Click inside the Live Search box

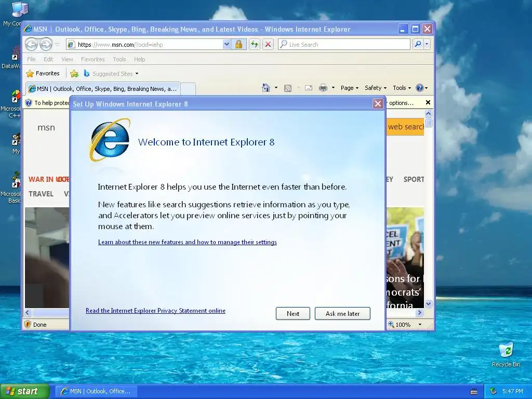(x=344, y=45)
